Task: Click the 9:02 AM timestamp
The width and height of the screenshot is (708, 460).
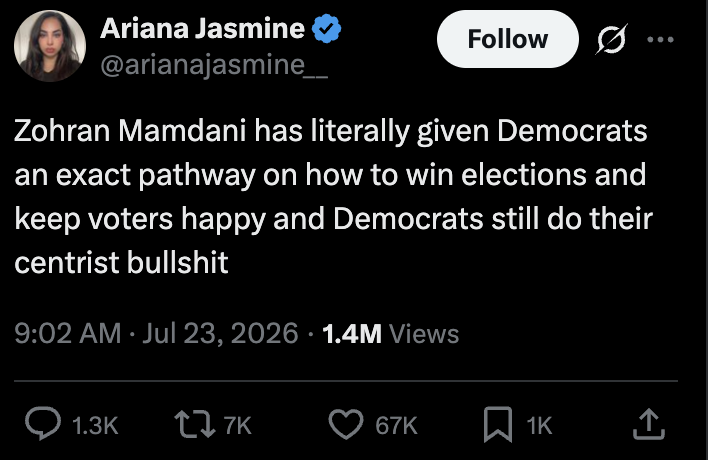Action: 68,334
